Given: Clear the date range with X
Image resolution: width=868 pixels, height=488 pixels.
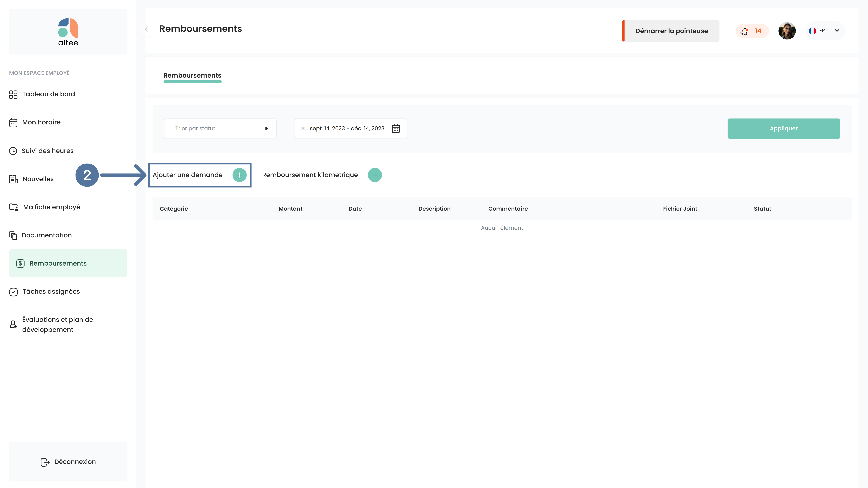Looking at the screenshot, I should pos(303,129).
